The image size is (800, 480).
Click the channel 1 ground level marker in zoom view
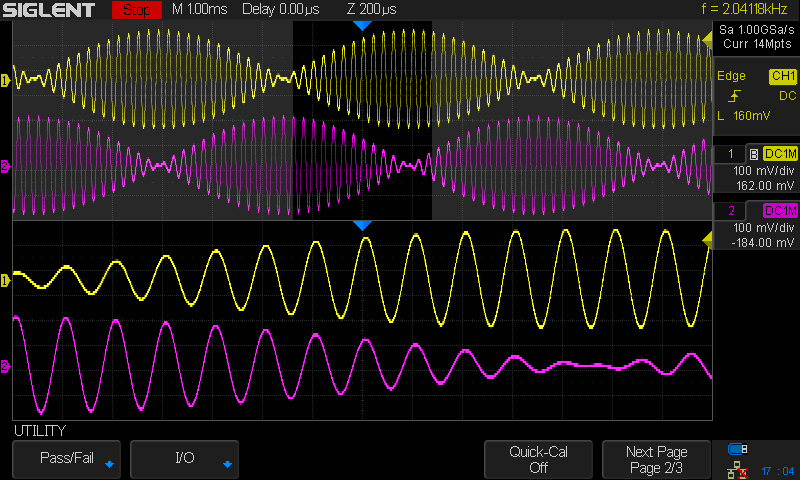click(5, 279)
